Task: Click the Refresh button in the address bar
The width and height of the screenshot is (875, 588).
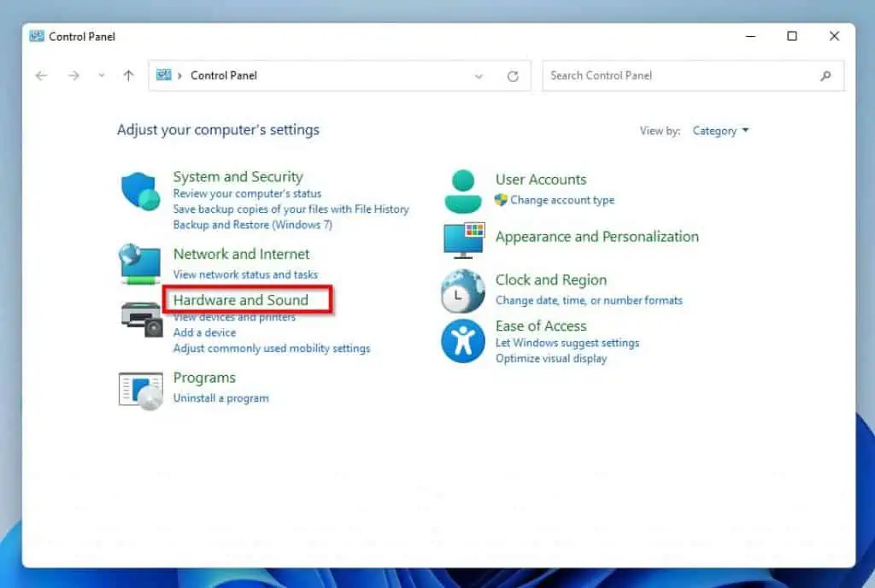Action: click(514, 75)
